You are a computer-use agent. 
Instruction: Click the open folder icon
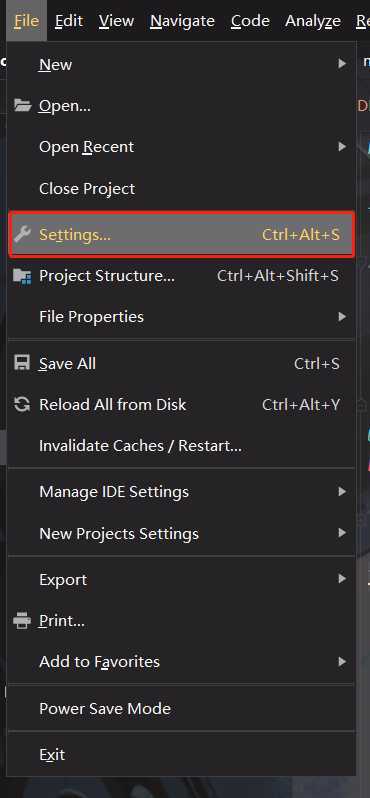point(22,106)
